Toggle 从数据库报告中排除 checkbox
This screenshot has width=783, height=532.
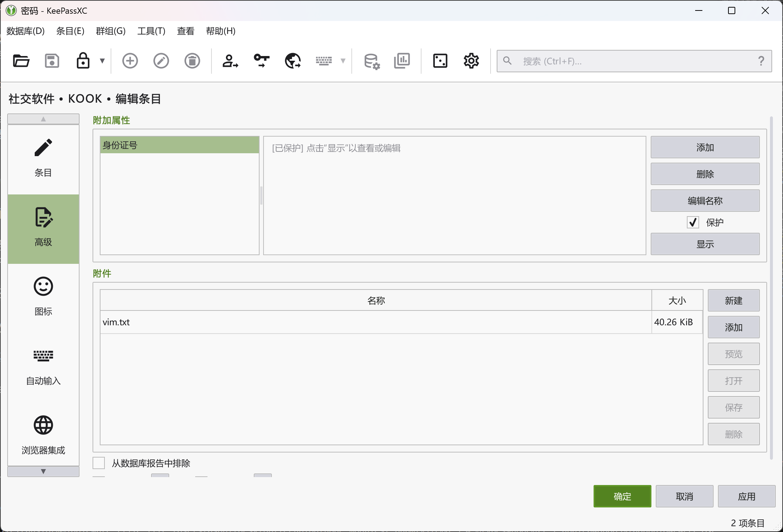coord(99,463)
